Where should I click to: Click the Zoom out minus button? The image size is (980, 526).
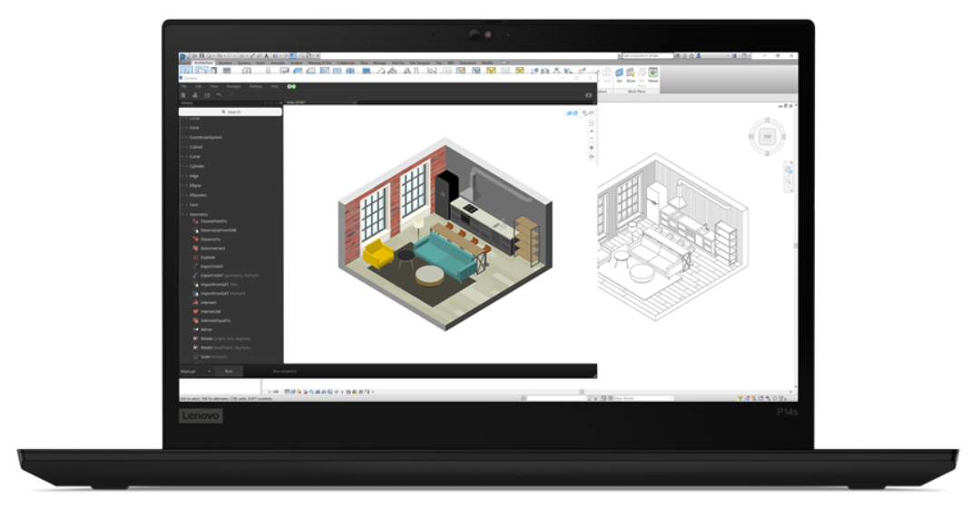(592, 140)
